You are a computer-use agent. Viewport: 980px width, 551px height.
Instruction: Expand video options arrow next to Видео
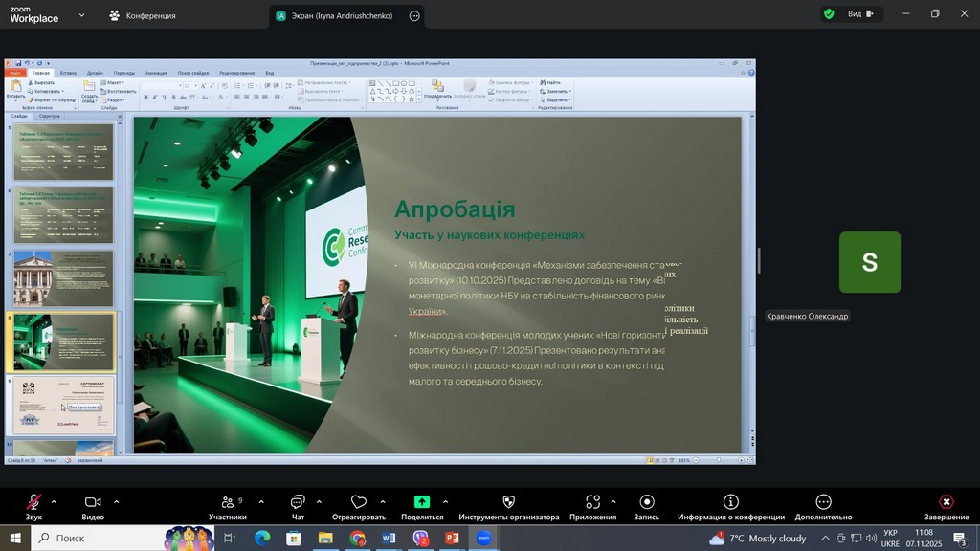point(117,501)
